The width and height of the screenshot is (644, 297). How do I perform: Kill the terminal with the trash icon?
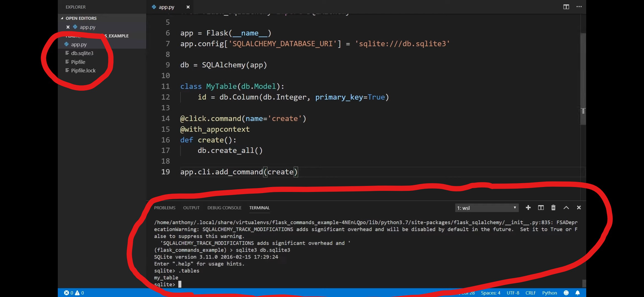coord(553,208)
